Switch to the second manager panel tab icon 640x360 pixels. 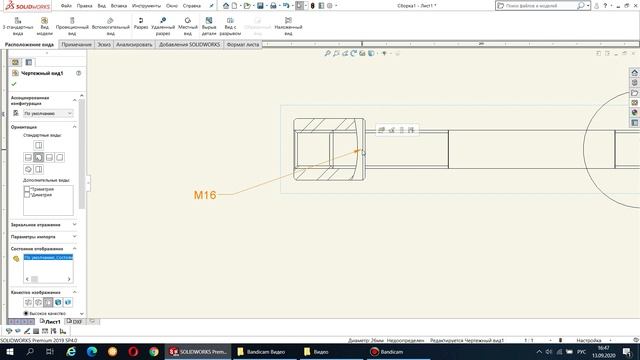click(29, 62)
